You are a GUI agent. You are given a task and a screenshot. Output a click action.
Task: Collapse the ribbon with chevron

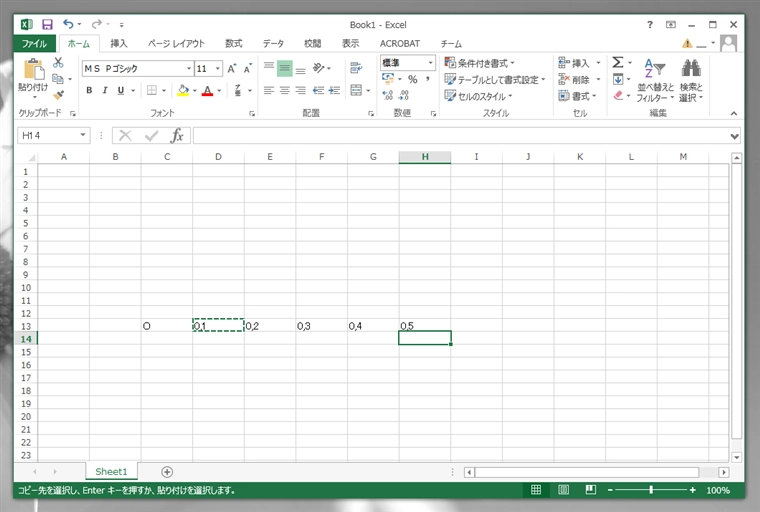click(x=734, y=113)
